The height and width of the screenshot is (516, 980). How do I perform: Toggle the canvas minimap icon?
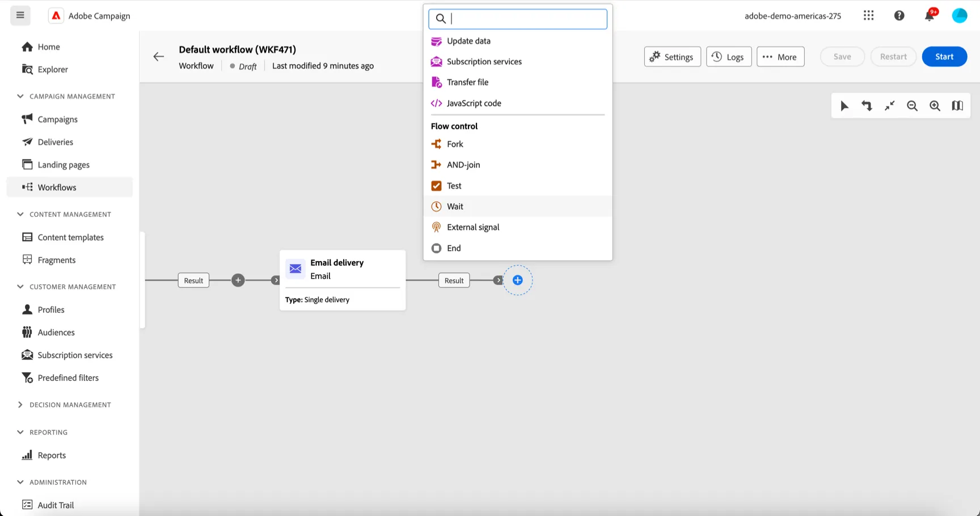point(957,106)
